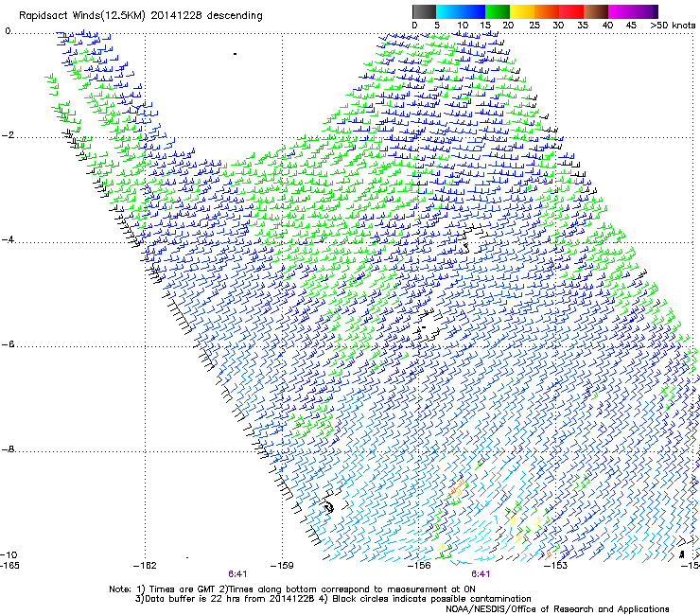
Task: Click the latitude label '-4'
Action: pos(8,239)
